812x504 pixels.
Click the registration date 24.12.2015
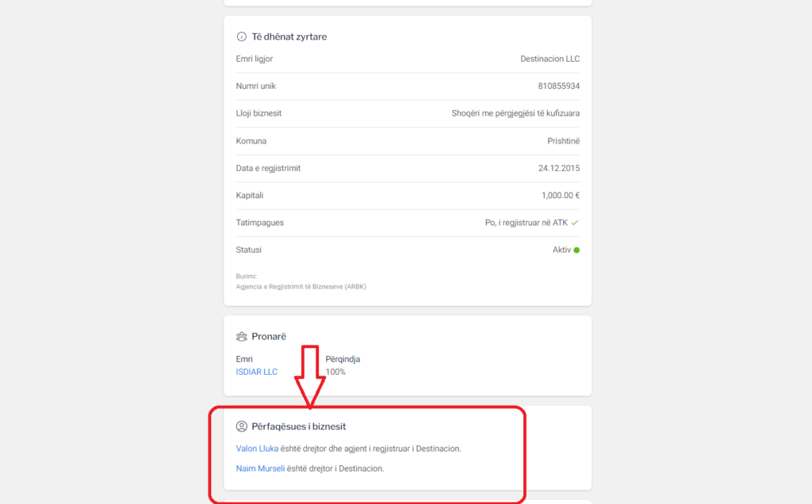[x=558, y=169]
